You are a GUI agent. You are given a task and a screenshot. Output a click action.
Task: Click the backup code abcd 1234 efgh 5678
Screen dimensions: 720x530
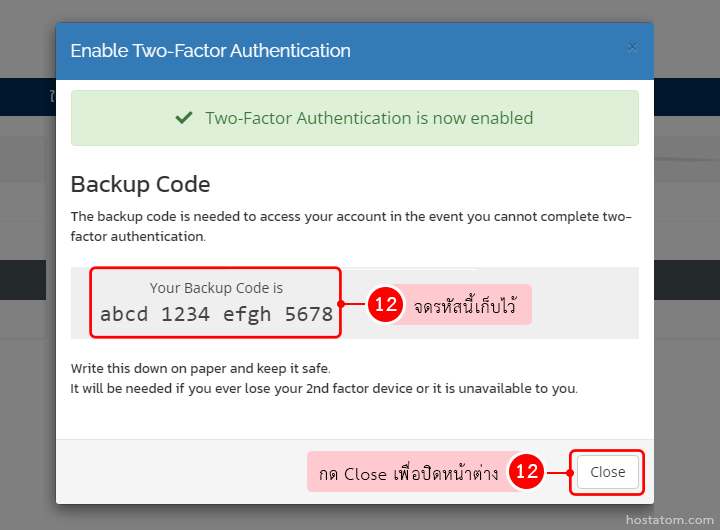click(216, 314)
